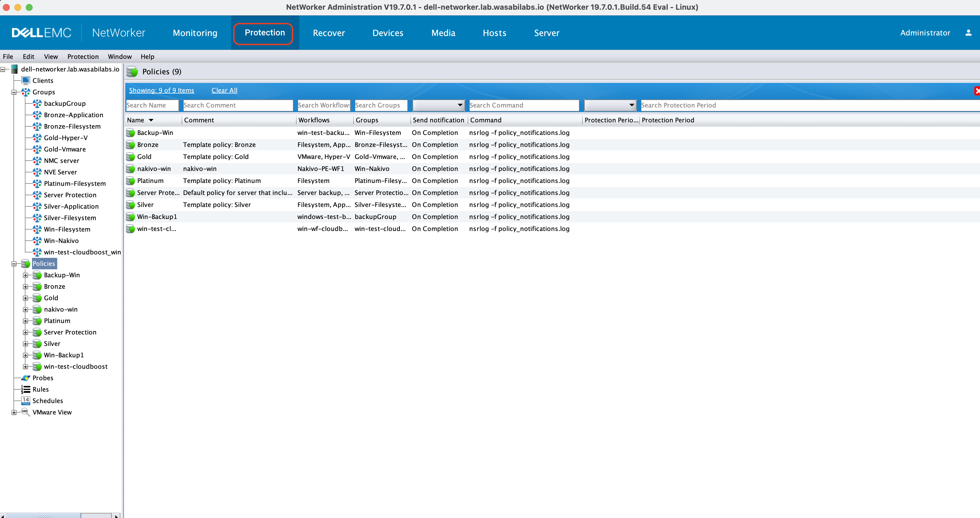Image resolution: width=980 pixels, height=518 pixels.
Task: Click the policy icon of Backup-Win table row
Action: [x=130, y=133]
